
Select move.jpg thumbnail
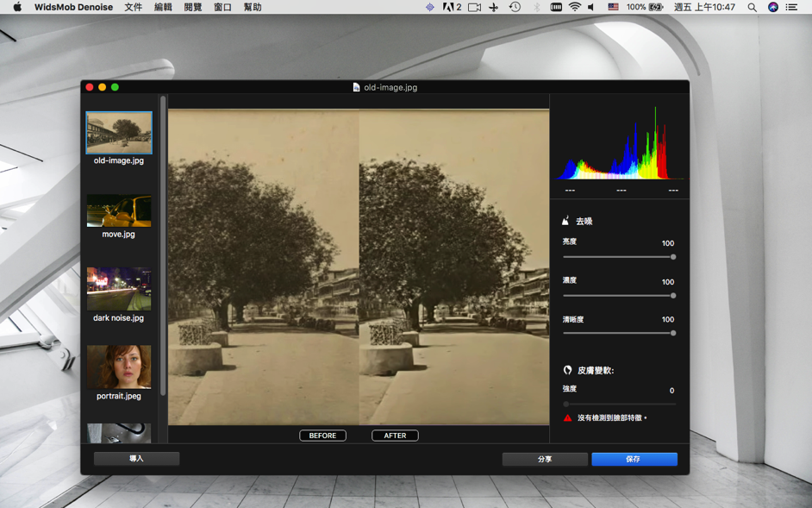click(119, 210)
